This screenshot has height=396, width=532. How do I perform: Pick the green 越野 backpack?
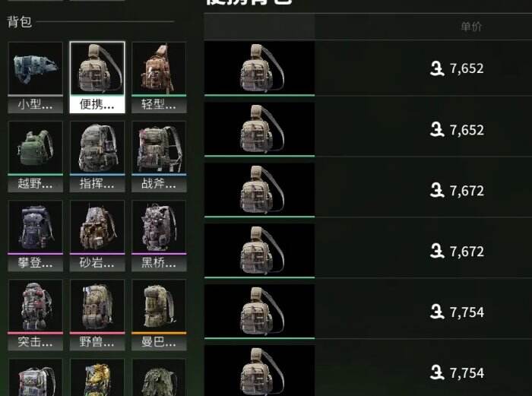pos(35,157)
